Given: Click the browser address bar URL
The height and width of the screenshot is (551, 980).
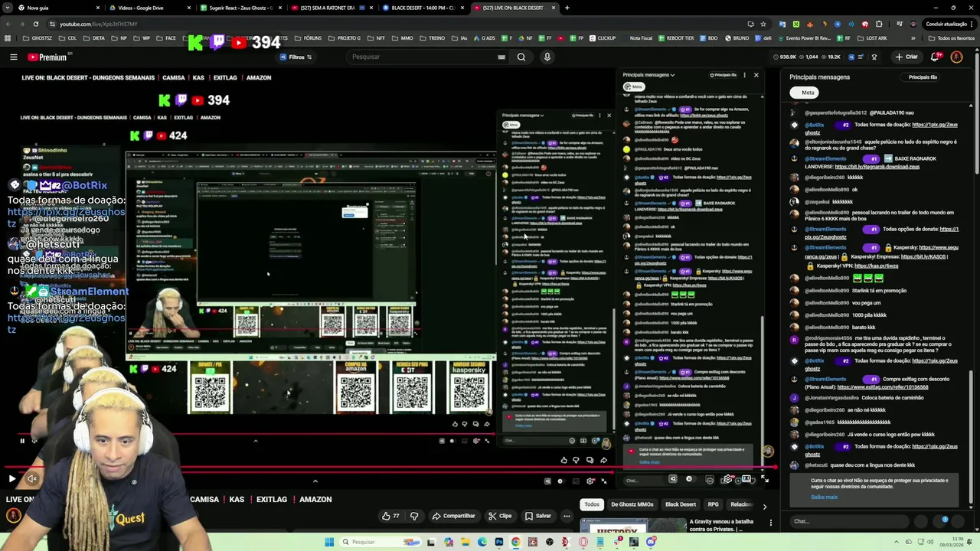Looking at the screenshot, I should point(98,24).
